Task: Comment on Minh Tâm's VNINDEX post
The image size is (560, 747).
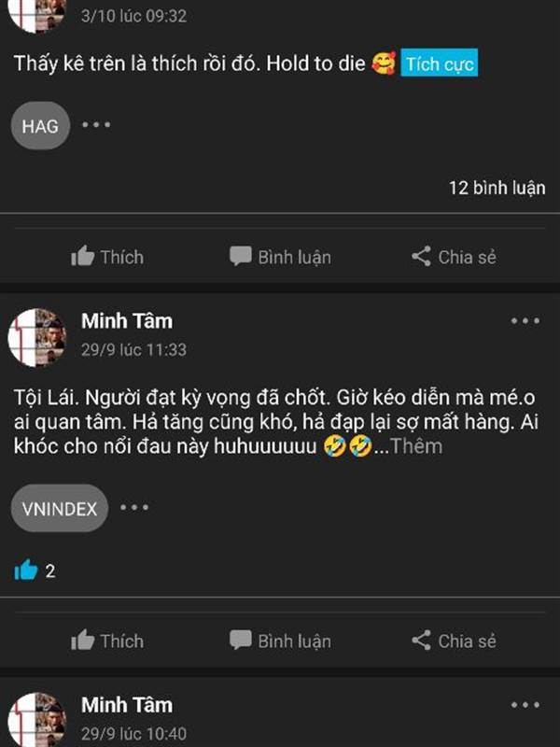Action: 281,641
